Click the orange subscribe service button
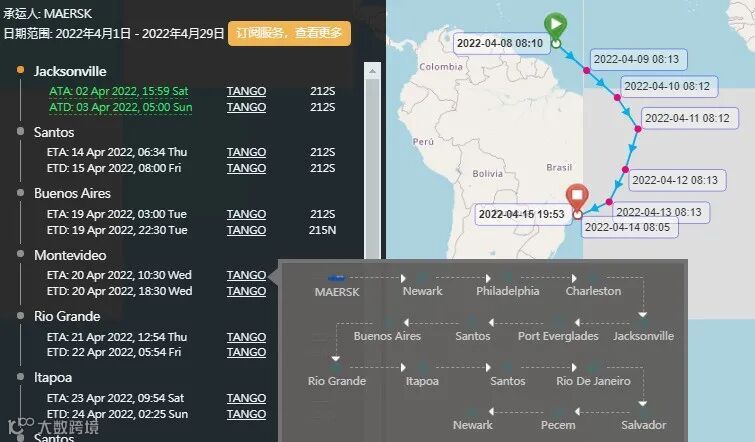 pyautogui.click(x=289, y=33)
